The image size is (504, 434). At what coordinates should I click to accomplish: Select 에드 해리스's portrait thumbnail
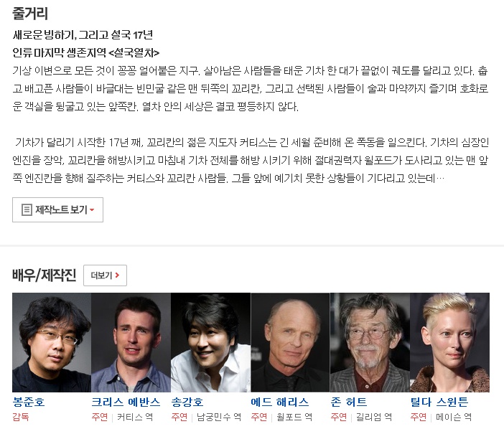click(291, 342)
